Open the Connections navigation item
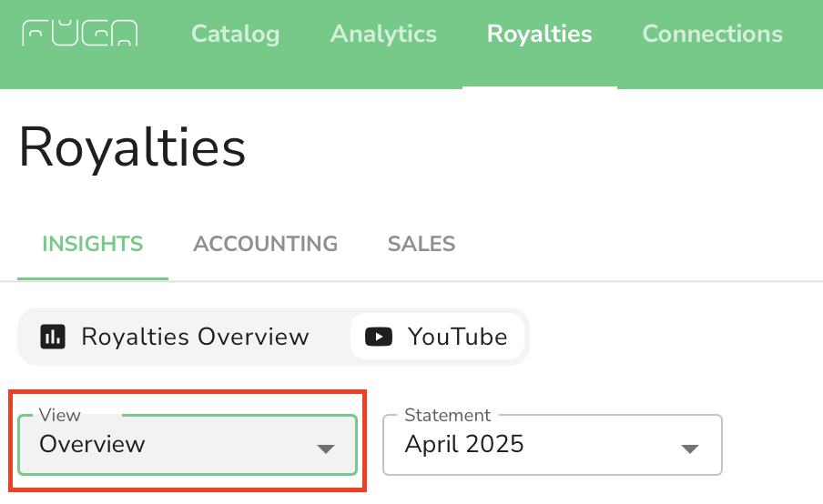 712,34
